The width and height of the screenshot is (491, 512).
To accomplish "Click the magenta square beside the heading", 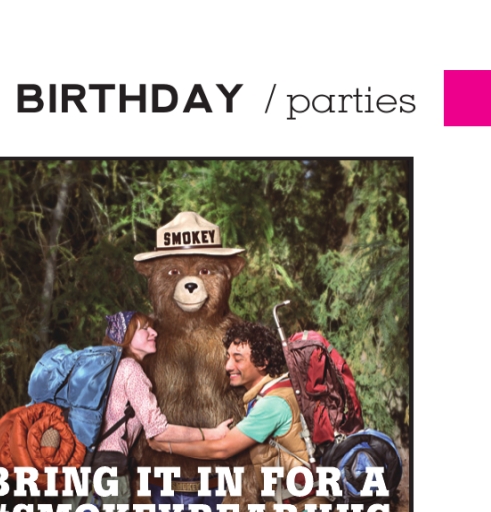I will [467, 98].
